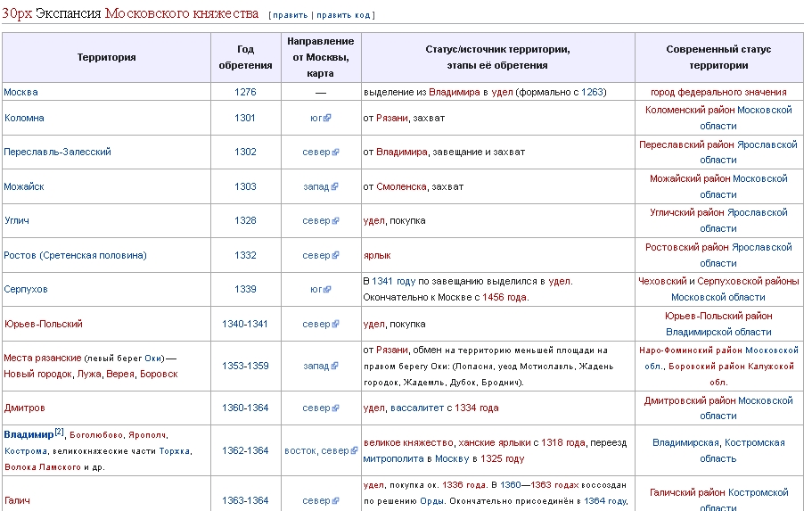Click the 'править' section edit link
The image size is (812, 511).
[x=290, y=15]
